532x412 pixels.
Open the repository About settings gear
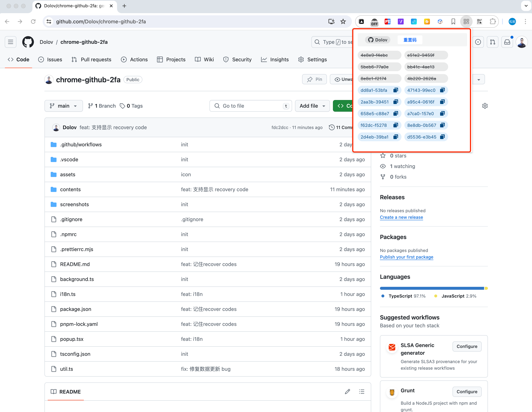(485, 106)
